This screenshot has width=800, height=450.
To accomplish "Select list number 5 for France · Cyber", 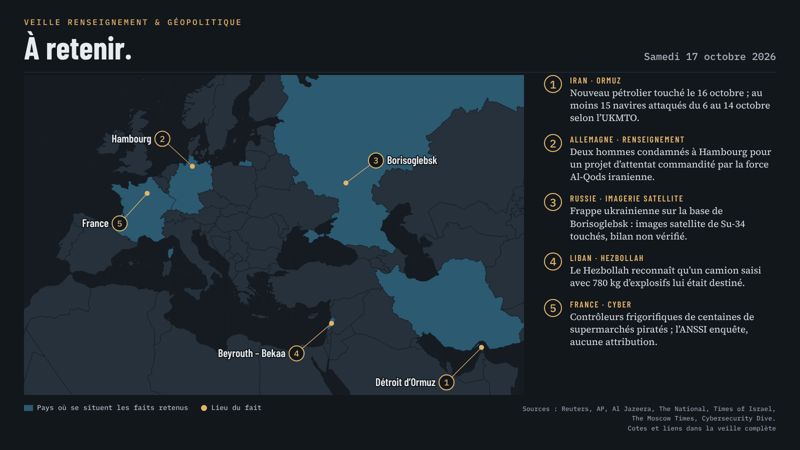I will [x=553, y=308].
